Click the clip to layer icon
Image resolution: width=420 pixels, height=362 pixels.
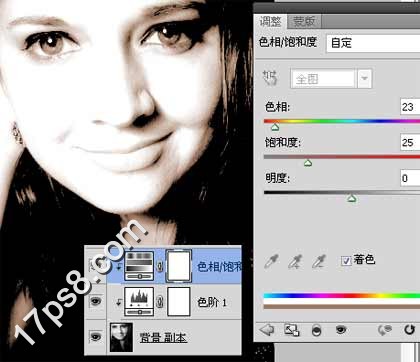click(x=316, y=331)
